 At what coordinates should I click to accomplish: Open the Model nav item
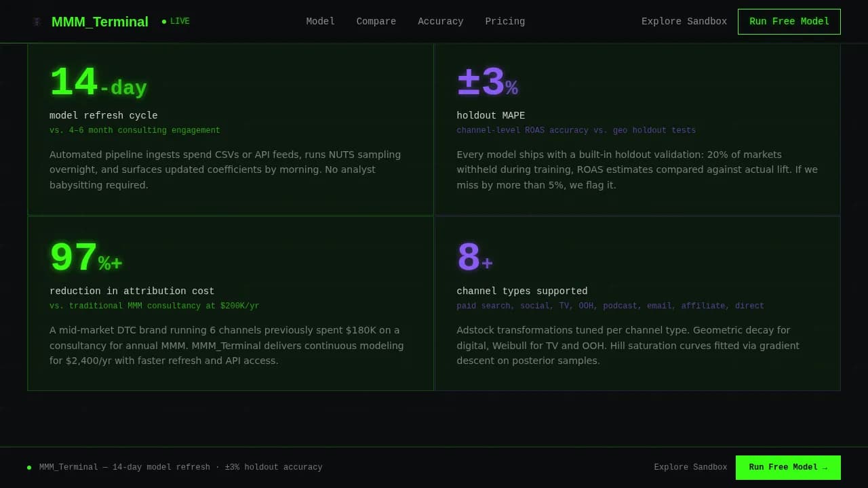[x=320, y=22]
